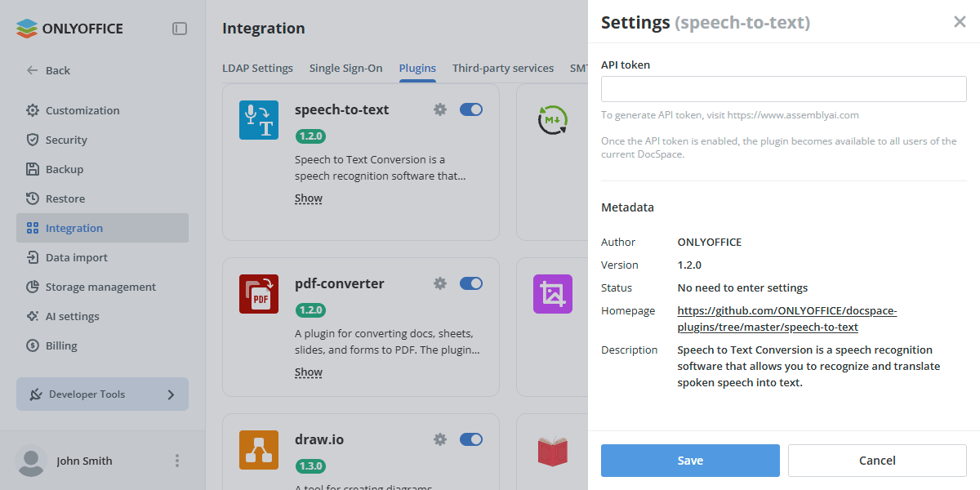Open Storage management
This screenshot has height=490, width=980.
tap(102, 287)
